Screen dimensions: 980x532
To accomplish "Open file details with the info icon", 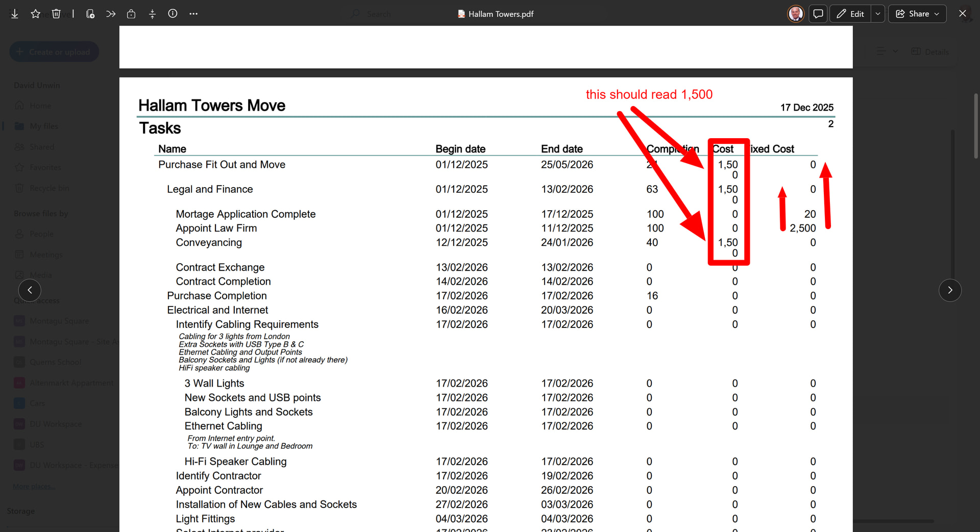I will pos(173,14).
